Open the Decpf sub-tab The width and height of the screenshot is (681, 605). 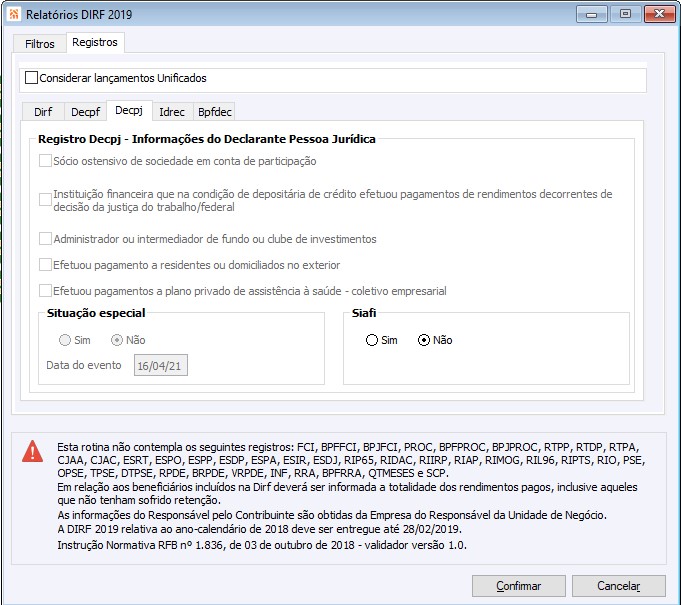(x=86, y=112)
